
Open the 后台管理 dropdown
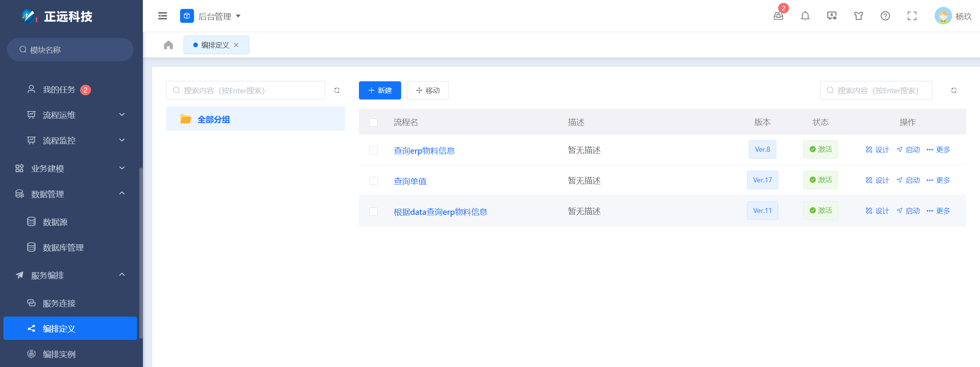tap(211, 16)
